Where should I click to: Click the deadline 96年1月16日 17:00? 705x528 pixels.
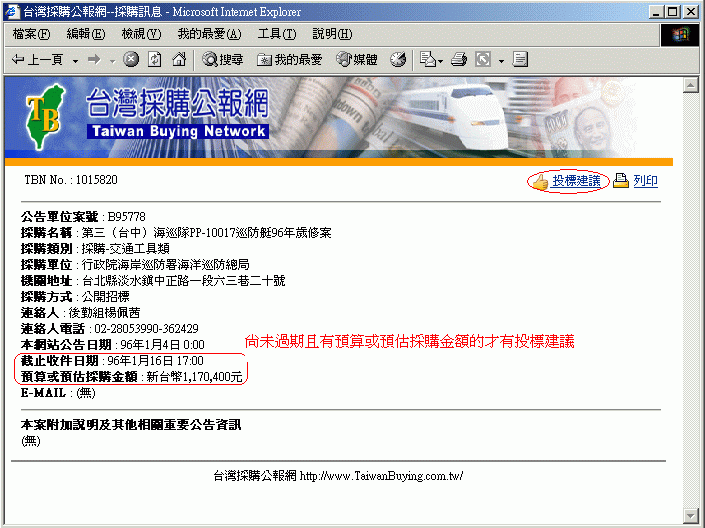click(156, 361)
